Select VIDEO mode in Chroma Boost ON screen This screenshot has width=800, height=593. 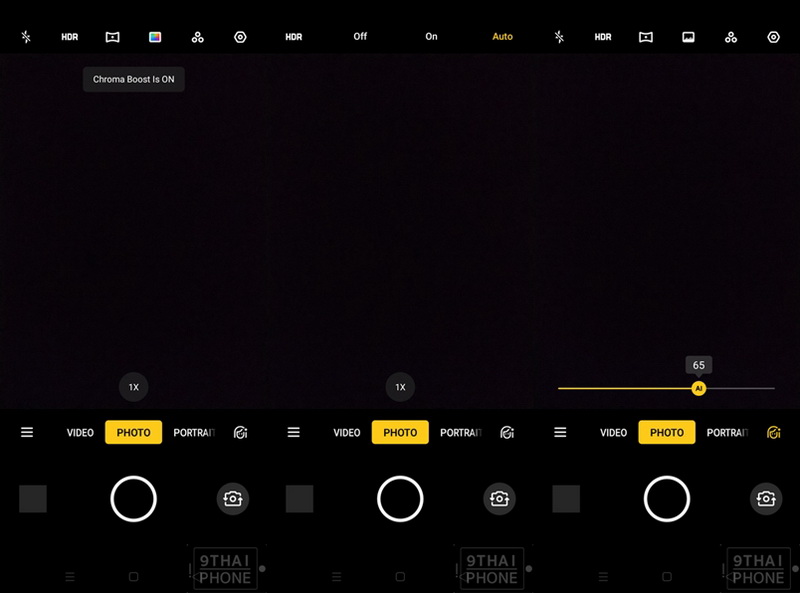80,432
